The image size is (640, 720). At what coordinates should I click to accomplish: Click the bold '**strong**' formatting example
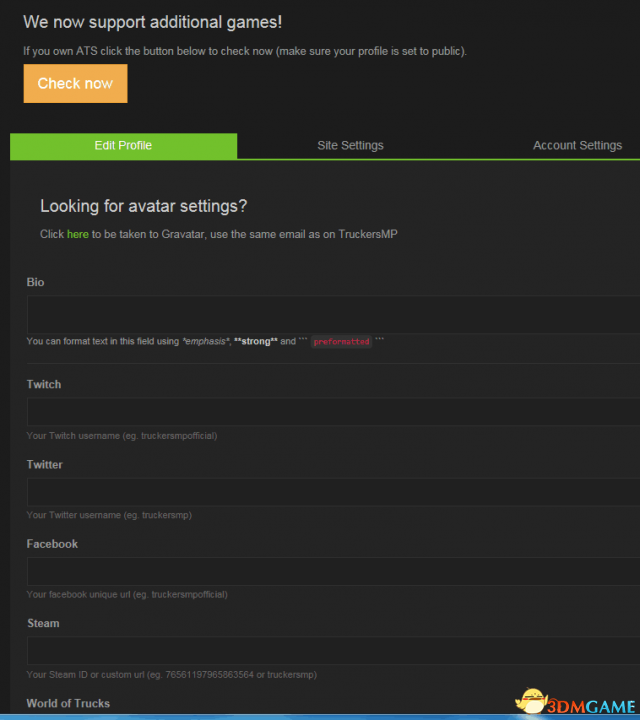(x=256, y=341)
